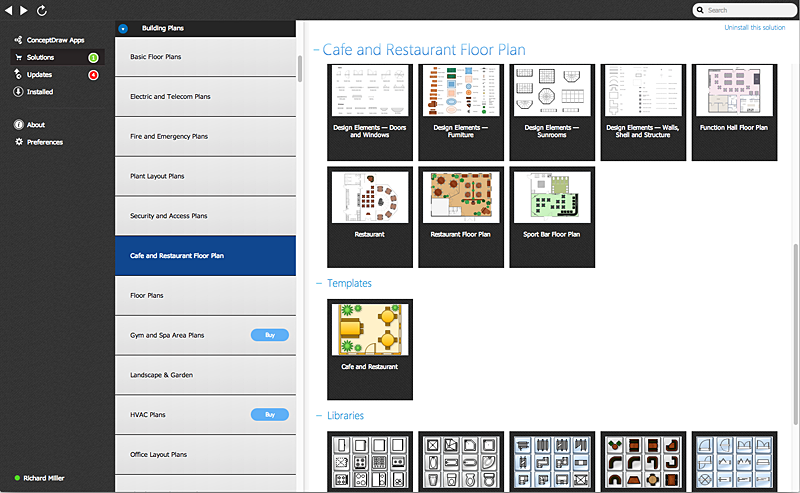Screen dimensions: 800x493
Task: Open Preferences
Action: (x=45, y=142)
